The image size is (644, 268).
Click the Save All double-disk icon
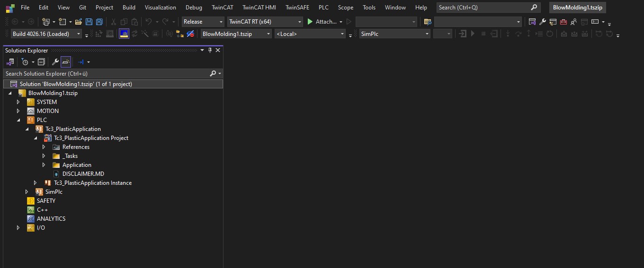99,22
